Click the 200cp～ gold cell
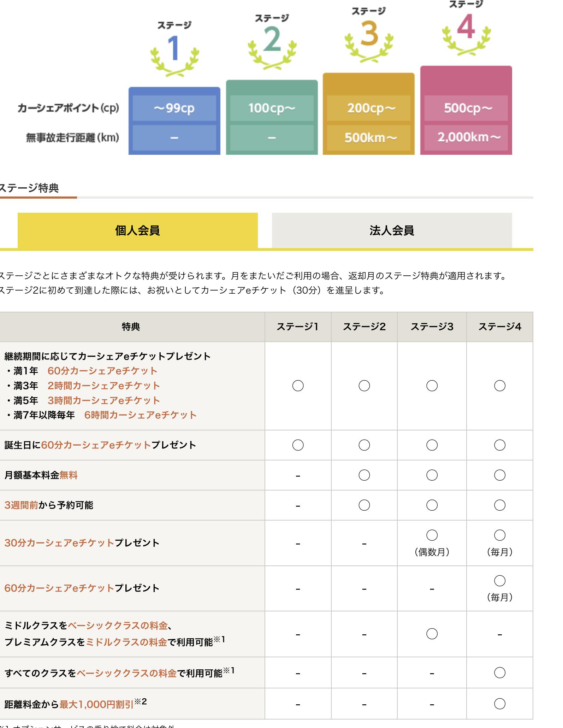Screen dimensions: 563x728 (x=369, y=108)
